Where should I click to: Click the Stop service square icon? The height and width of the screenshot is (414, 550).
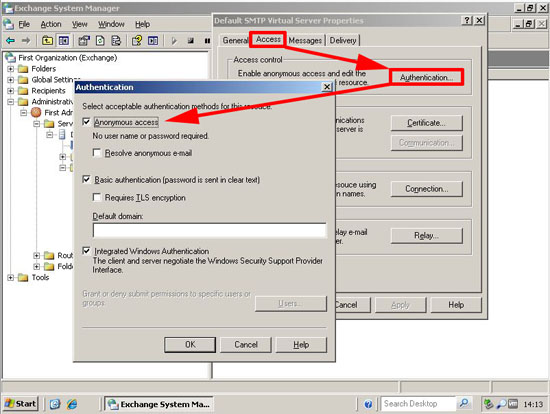pyautogui.click(x=190, y=41)
